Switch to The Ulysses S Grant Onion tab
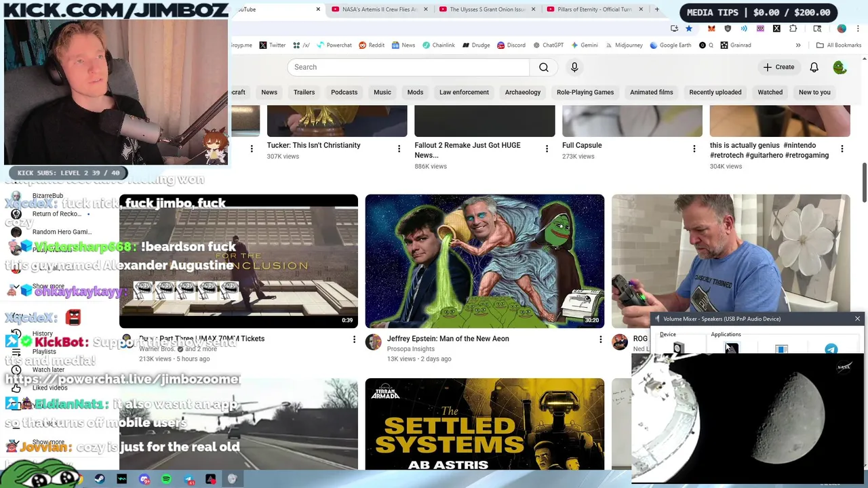Screen dimensions: 868x488 click(487, 9)
